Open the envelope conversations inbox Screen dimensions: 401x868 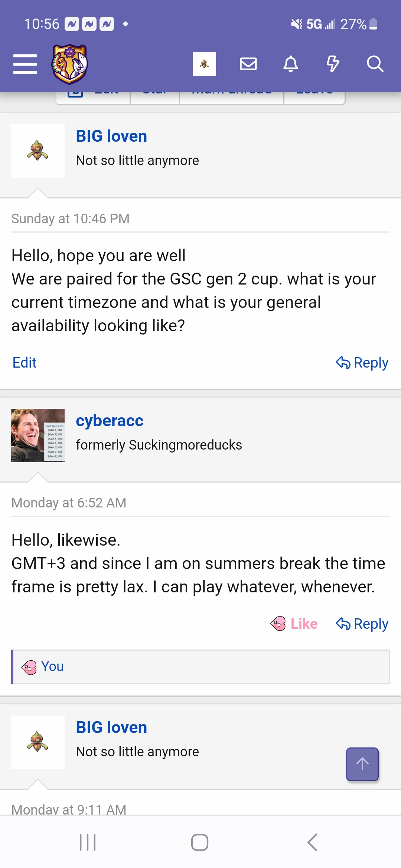click(x=248, y=64)
